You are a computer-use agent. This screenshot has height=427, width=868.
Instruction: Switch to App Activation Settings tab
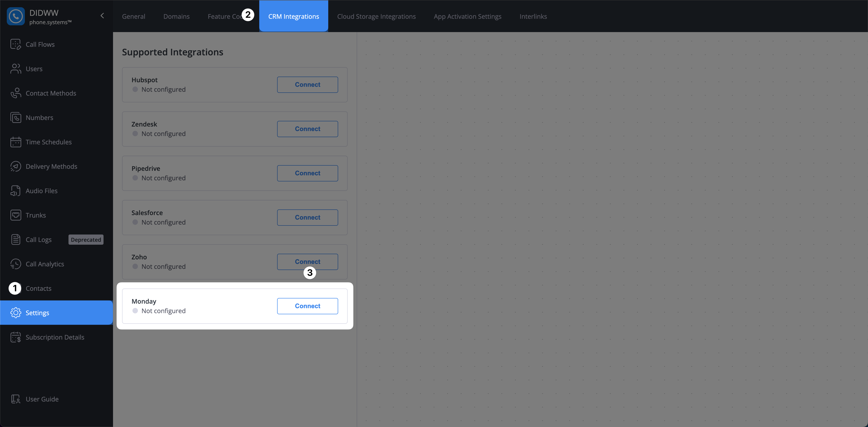pyautogui.click(x=467, y=16)
